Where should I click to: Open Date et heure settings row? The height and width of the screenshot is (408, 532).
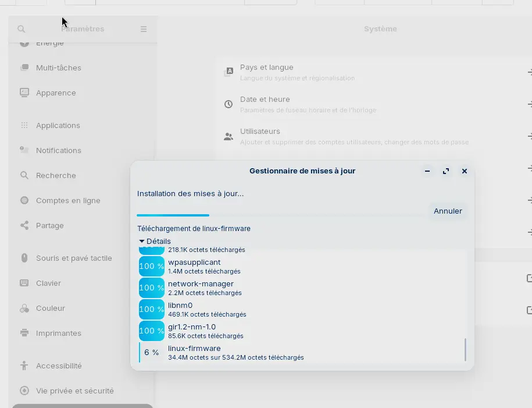tap(372, 104)
